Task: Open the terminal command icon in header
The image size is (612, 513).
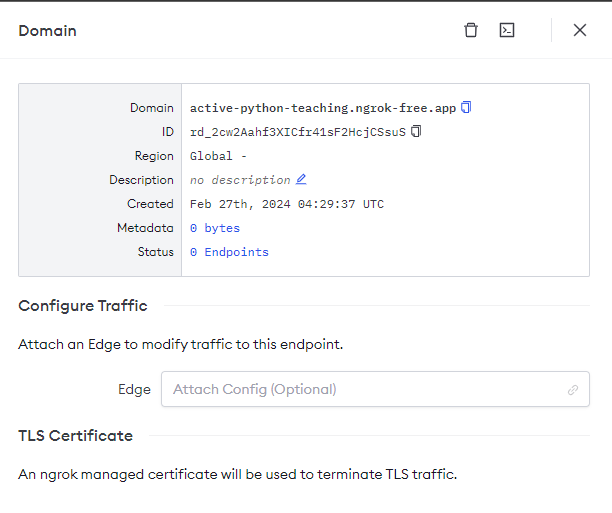Action: point(507,30)
